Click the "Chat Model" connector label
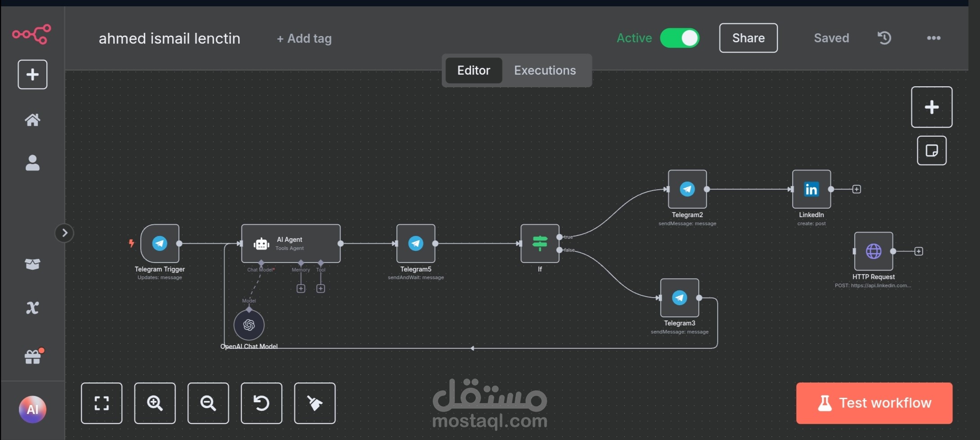Screen dimensions: 980x440 click(x=261, y=270)
